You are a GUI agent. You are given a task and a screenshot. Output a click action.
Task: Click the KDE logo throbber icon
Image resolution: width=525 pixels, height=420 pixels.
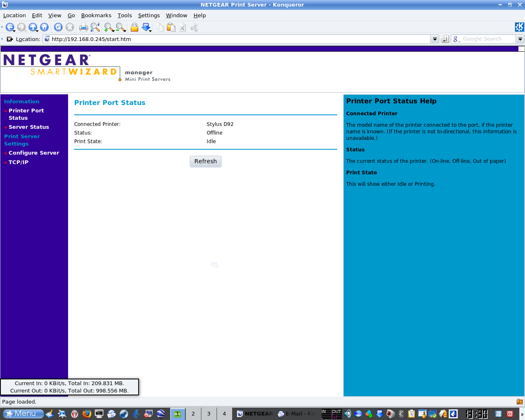point(519,27)
